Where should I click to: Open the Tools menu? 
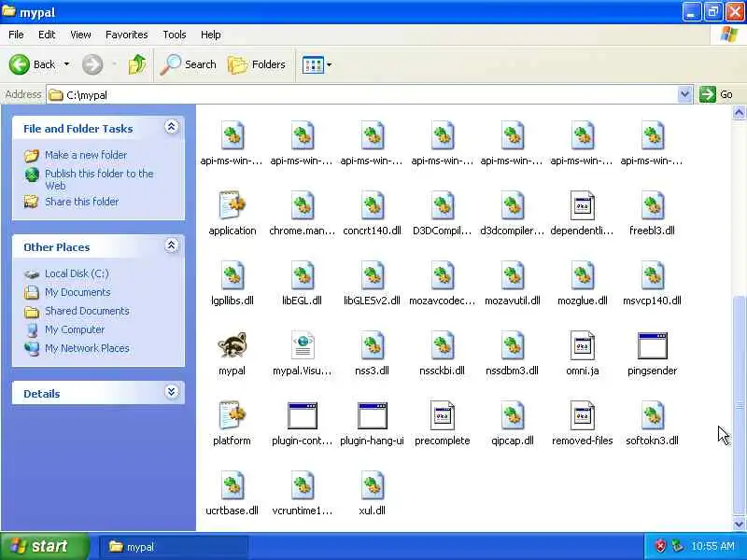tap(175, 35)
